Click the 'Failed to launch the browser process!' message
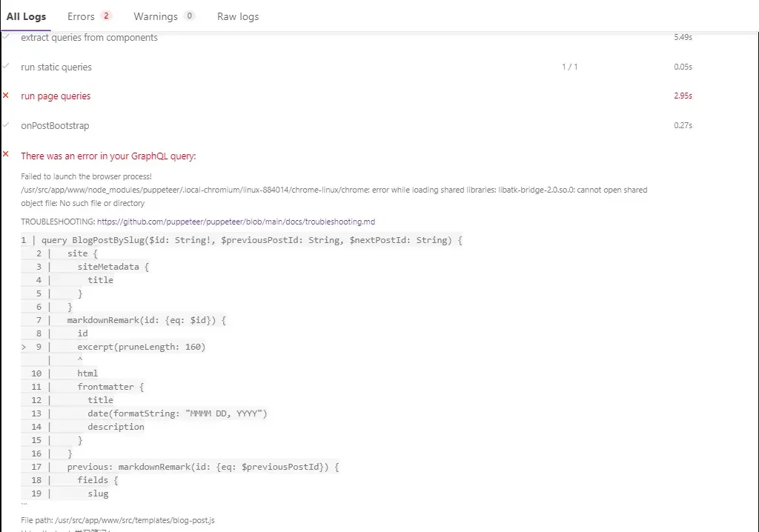The height and width of the screenshot is (532, 759). tap(86, 176)
